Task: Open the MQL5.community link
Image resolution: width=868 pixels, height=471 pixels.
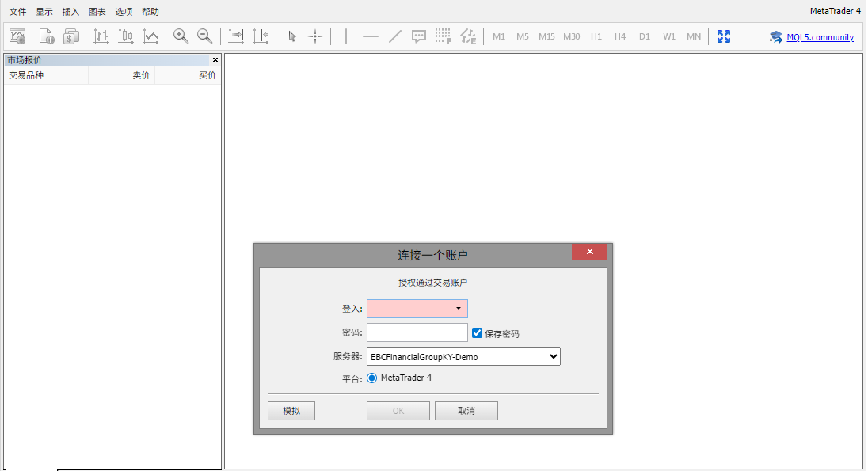Action: tap(820, 37)
